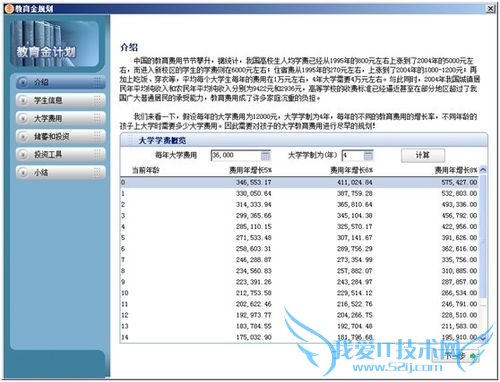Click the 计算 button
This screenshot has height=382, width=500.
tap(423, 155)
